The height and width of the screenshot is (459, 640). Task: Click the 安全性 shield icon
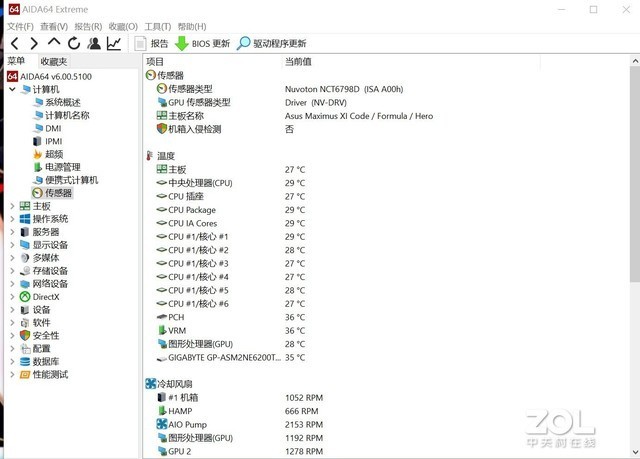coord(25,335)
